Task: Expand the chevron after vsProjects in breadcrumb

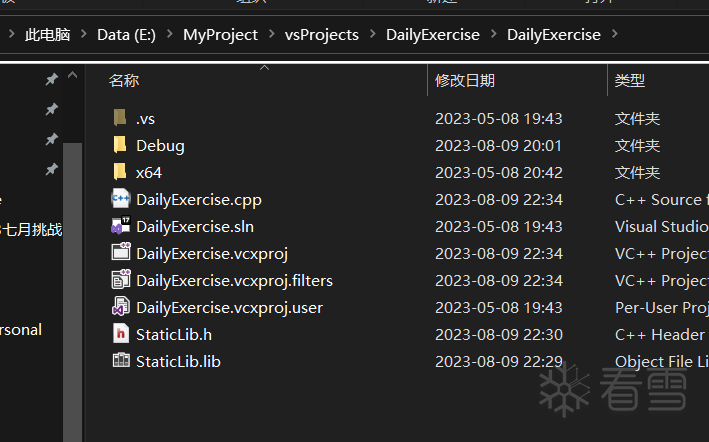Action: 373,34
